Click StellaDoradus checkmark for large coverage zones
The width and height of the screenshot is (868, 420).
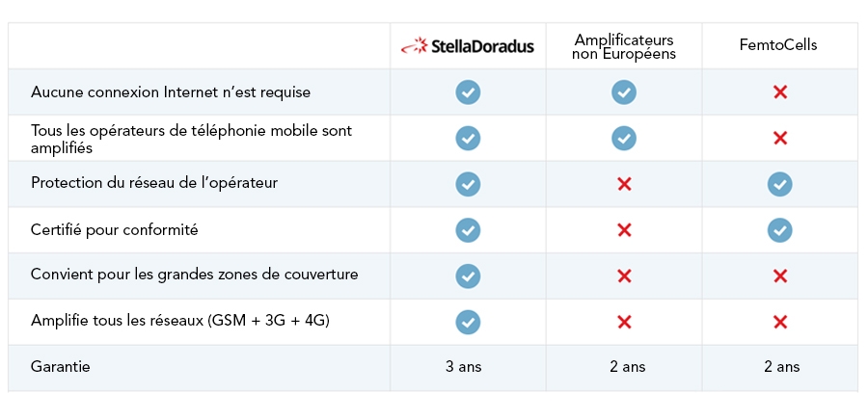468,276
